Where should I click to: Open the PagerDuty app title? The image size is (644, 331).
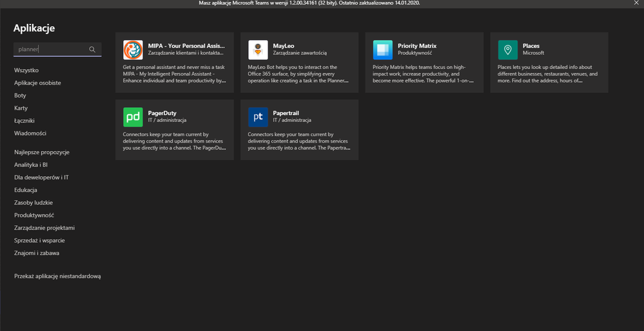(162, 113)
